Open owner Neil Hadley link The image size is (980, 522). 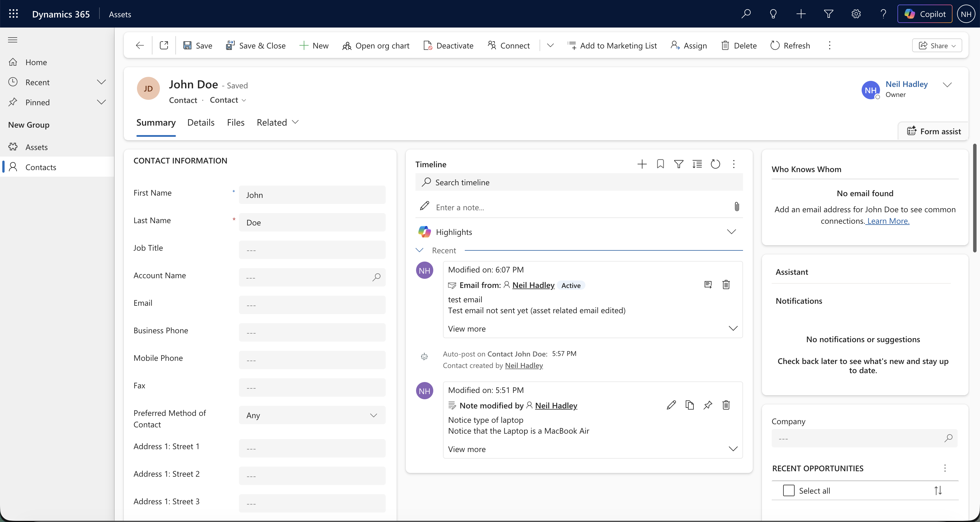coord(907,84)
